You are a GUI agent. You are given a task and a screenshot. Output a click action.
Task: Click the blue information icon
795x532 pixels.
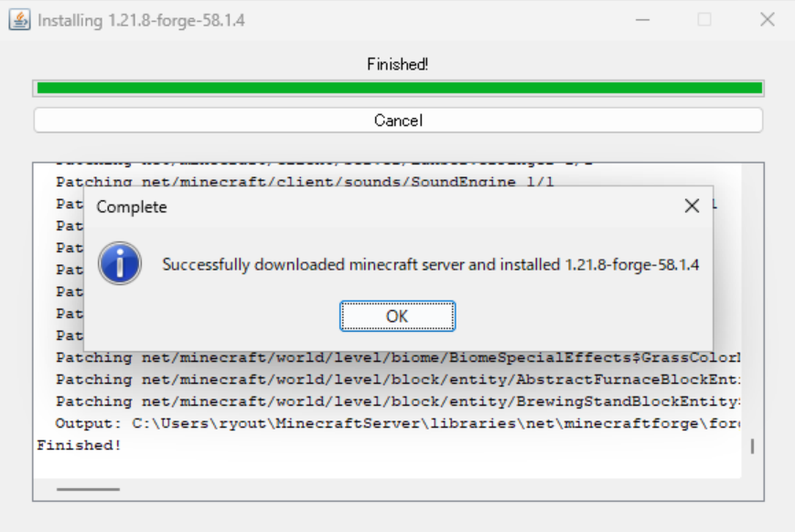(x=120, y=264)
